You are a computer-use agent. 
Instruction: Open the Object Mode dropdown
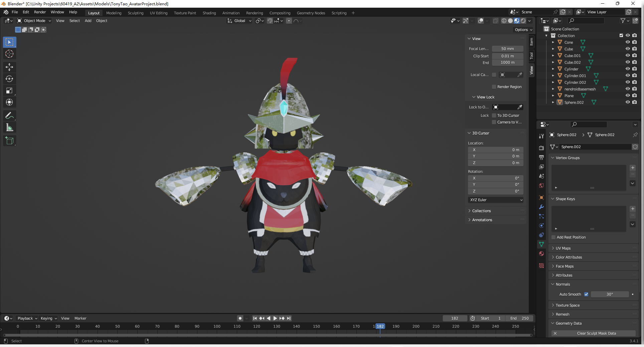pos(34,21)
